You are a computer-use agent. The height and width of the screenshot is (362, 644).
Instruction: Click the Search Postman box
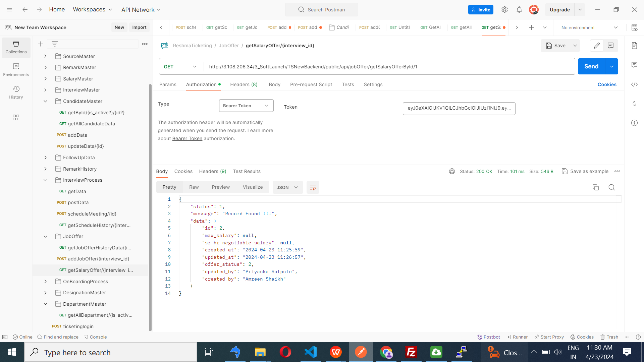click(321, 10)
